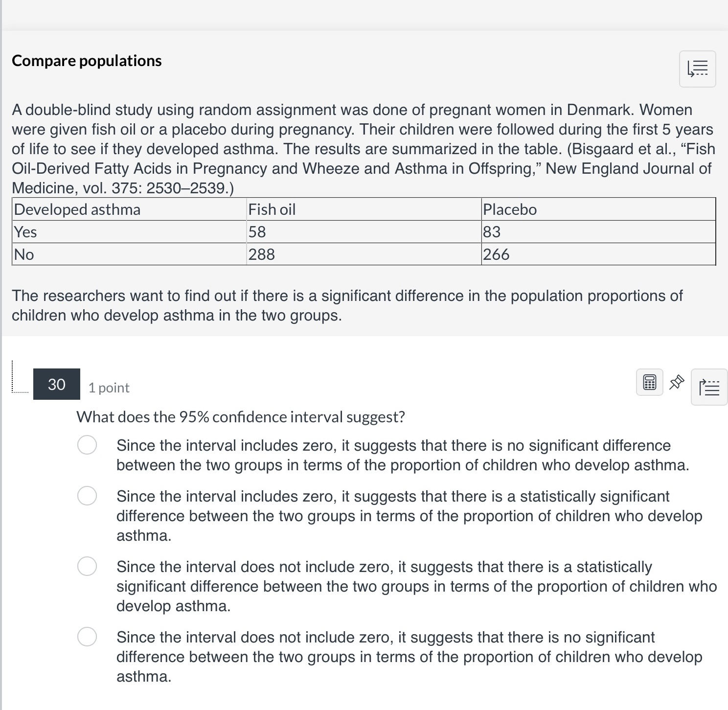Select the answer saying interval does not include zero, significant
The image size is (728, 710).
point(86,566)
